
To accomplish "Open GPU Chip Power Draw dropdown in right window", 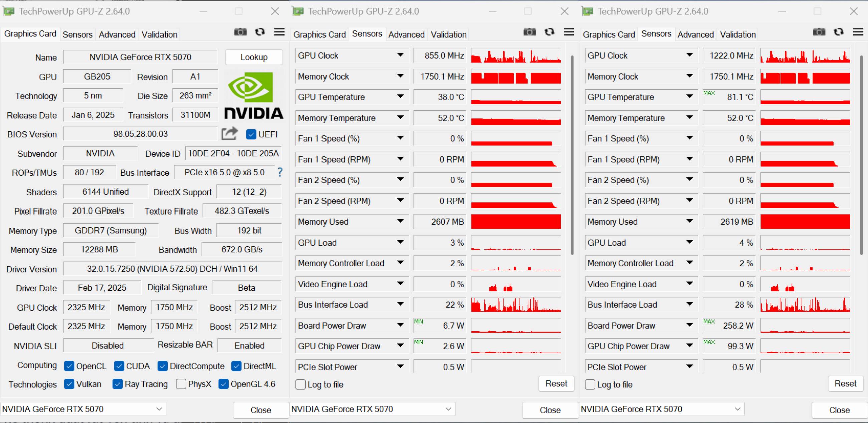I will pyautogui.click(x=689, y=346).
